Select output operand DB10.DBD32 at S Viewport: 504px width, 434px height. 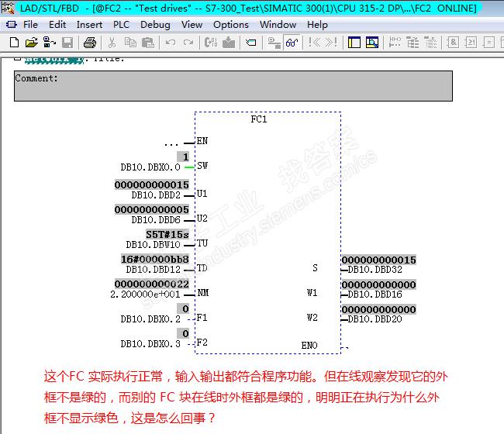click(375, 270)
